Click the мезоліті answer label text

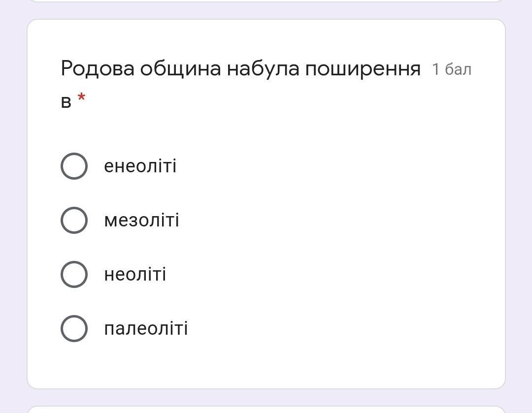(x=141, y=220)
